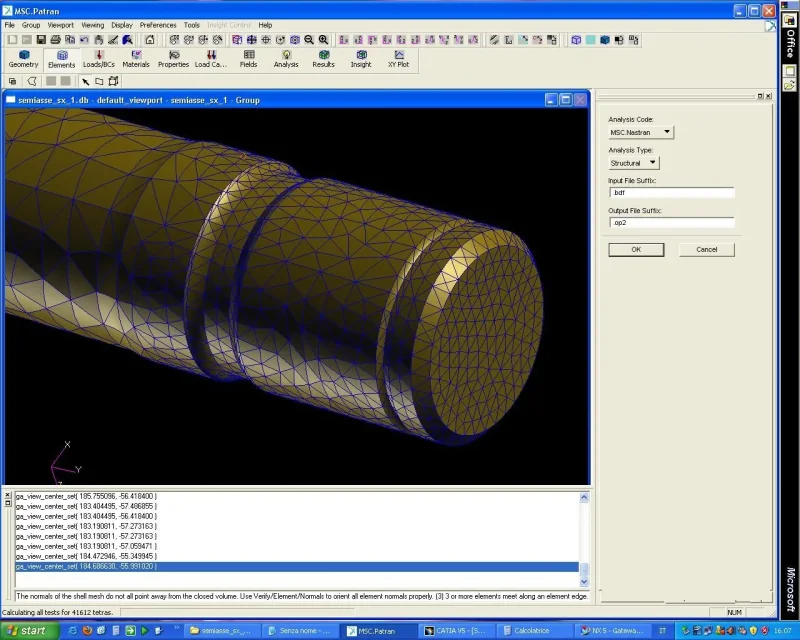800x640 pixels.
Task: Click the first pink view orientation icon
Action: click(344, 40)
